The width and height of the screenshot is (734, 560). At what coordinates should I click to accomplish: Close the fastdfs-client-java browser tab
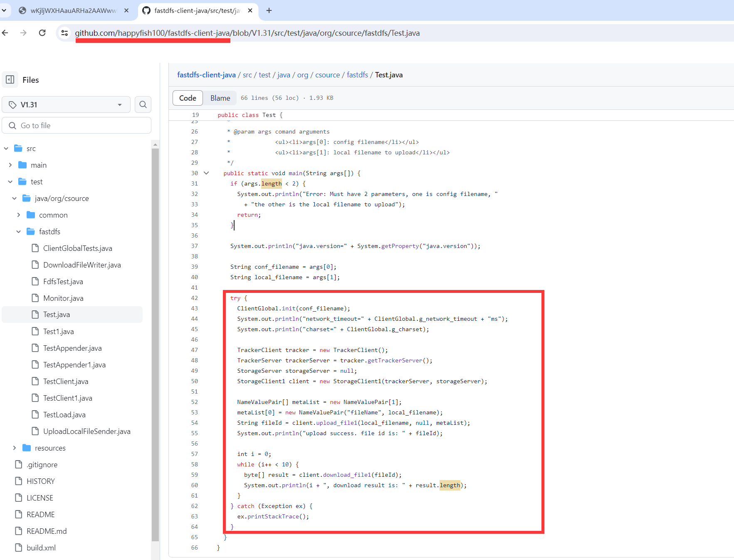[250, 10]
